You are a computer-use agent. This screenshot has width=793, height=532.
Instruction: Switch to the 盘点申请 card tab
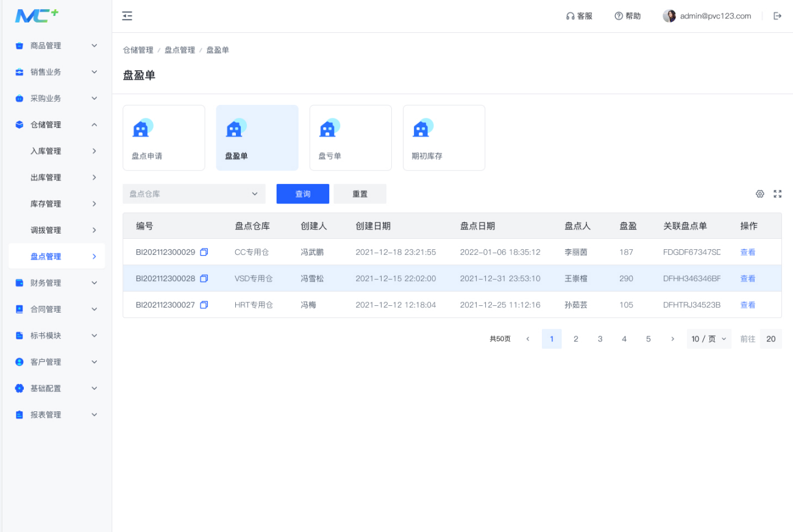point(164,138)
